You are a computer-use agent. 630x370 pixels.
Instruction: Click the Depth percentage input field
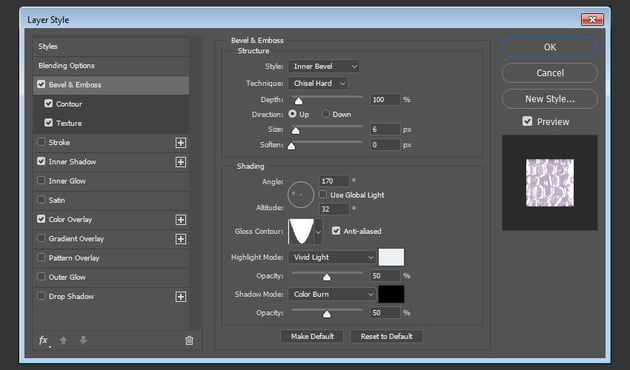(x=385, y=99)
